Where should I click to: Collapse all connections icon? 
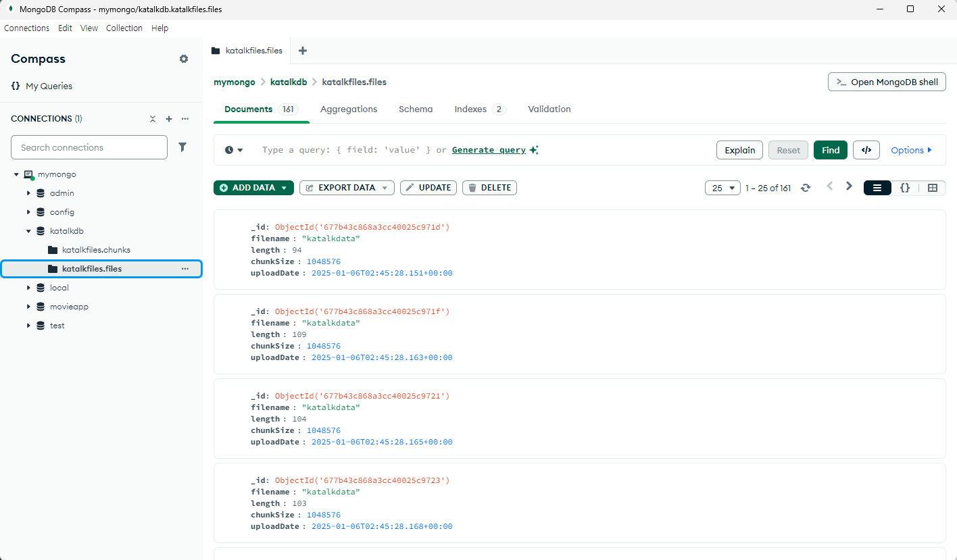pos(153,119)
